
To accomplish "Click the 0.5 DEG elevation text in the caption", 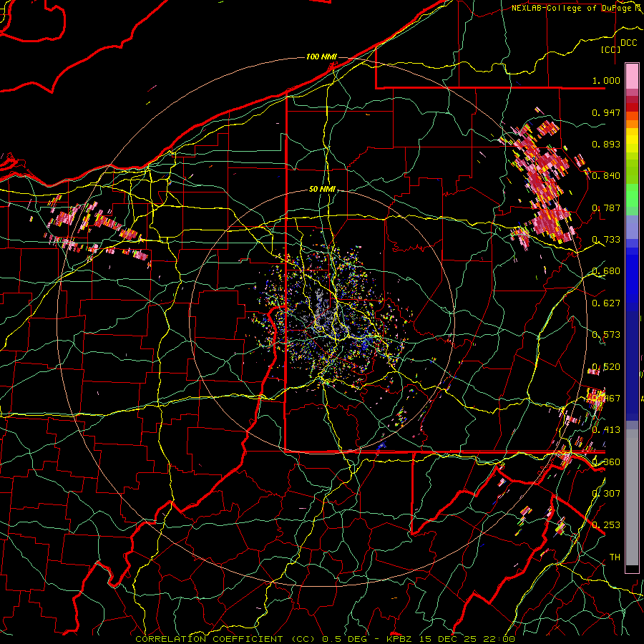I will (x=344, y=639).
